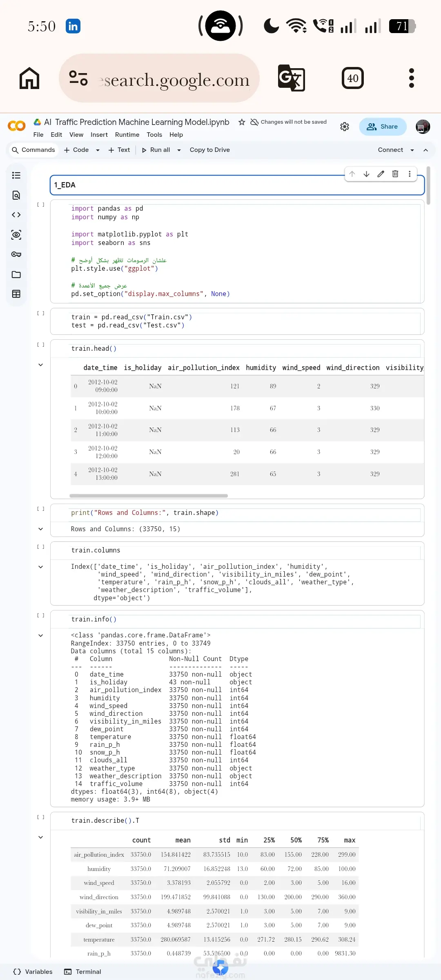Run the import pandas cell bracket
The width and height of the screenshot is (441, 980).
[x=41, y=205]
